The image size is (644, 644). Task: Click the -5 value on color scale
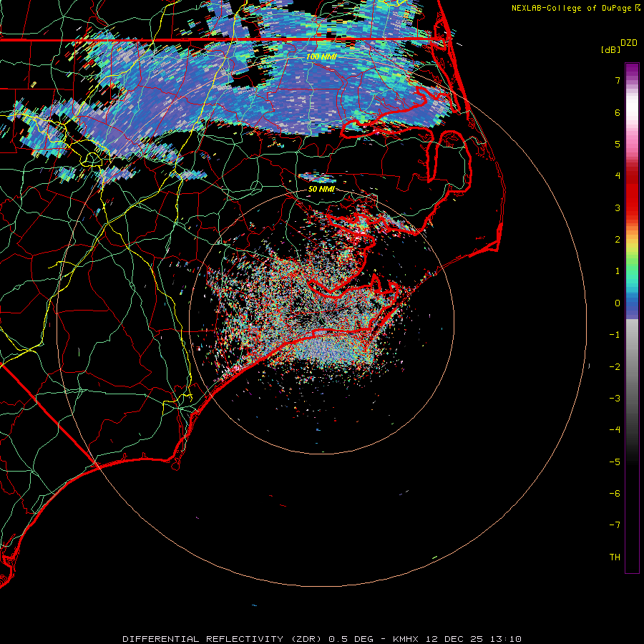point(615,462)
